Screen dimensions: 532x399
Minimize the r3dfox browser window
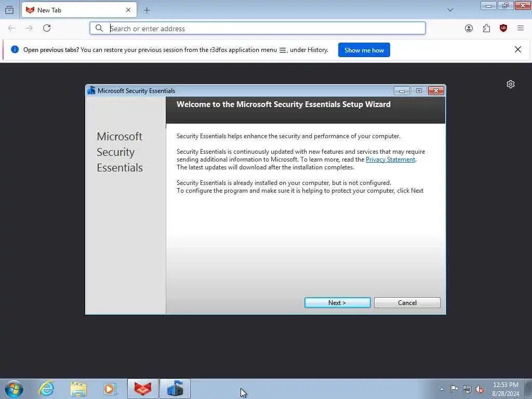tap(488, 6)
